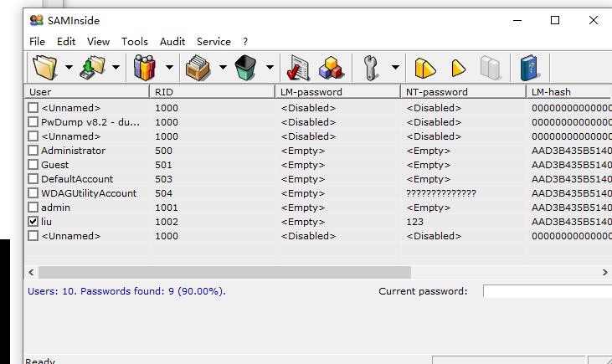
Task: Select the PwDump v8.2 row name
Action: [90, 122]
